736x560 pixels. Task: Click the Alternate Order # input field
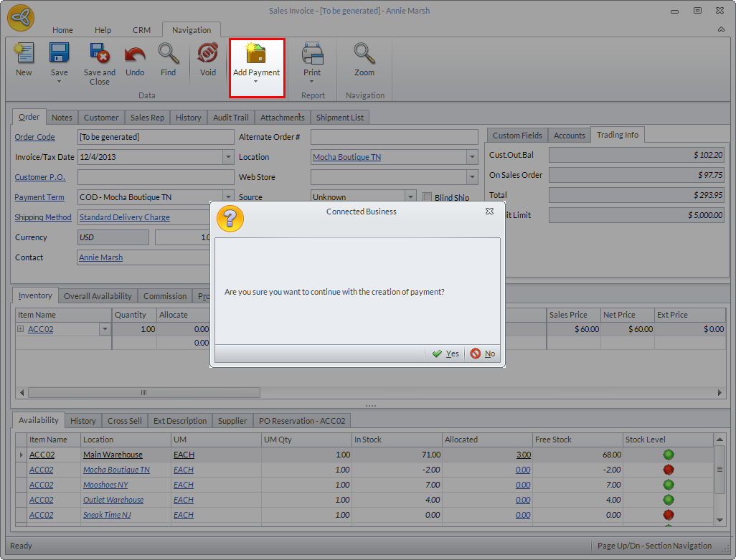tap(394, 137)
